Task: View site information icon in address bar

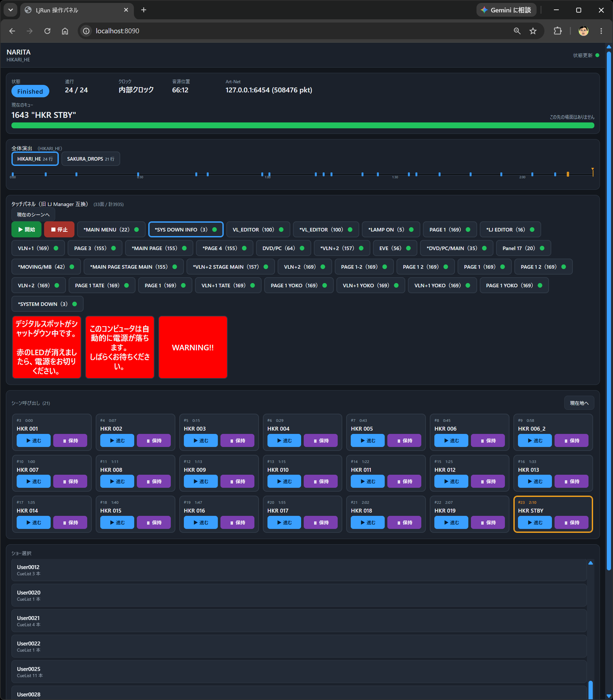Action: point(86,31)
